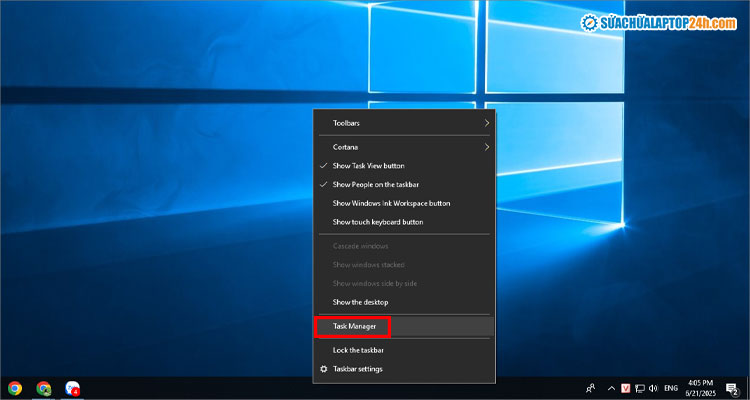This screenshot has width=750, height=400.
Task: Open the People icon in the taskbar
Action: (592, 388)
